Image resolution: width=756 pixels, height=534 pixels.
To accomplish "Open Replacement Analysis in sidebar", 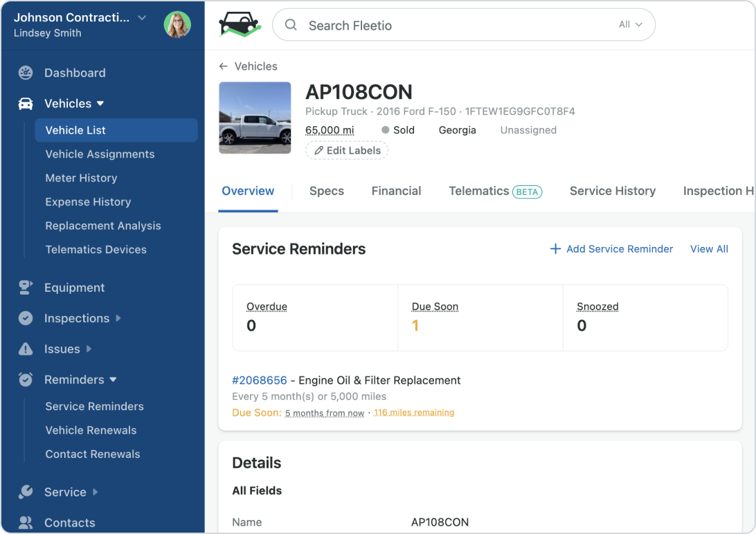I will [102, 225].
